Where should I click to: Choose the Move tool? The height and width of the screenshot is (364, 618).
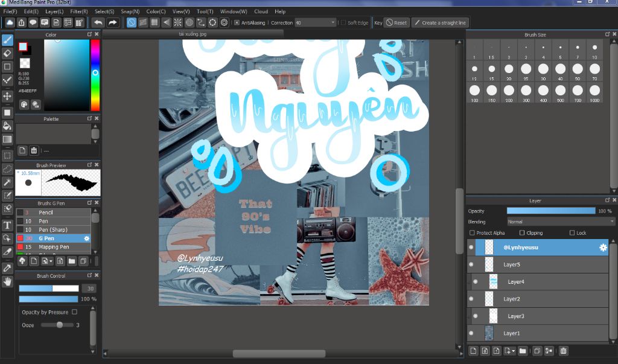pos(7,96)
